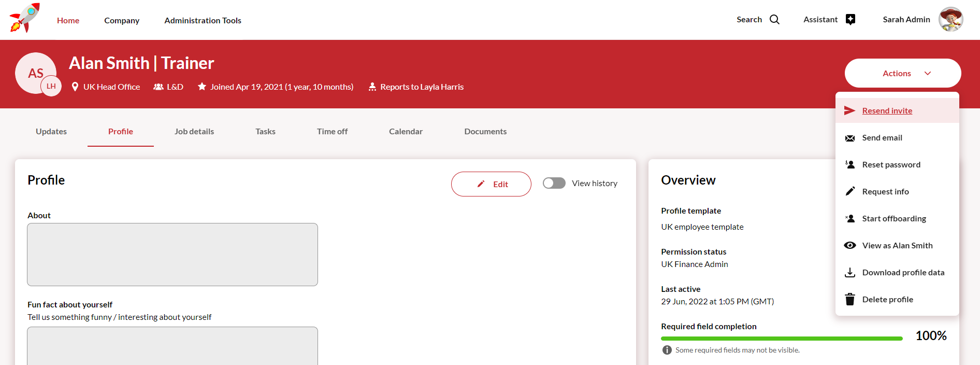Click the info icon near required fields note
The height and width of the screenshot is (365, 980).
click(667, 350)
